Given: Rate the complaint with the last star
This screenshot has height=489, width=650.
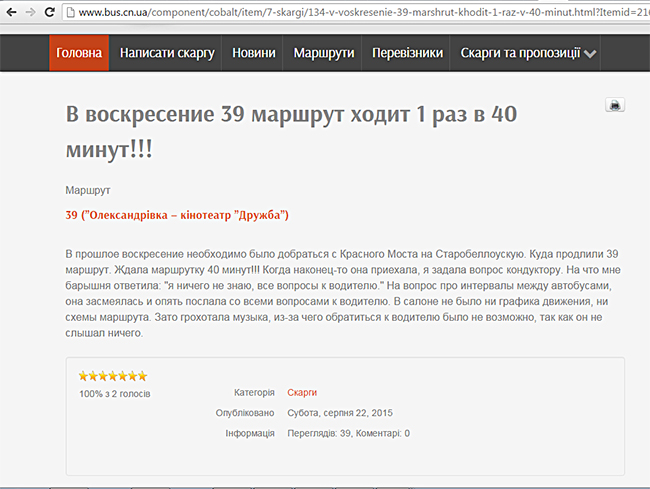Looking at the screenshot, I should (142, 376).
